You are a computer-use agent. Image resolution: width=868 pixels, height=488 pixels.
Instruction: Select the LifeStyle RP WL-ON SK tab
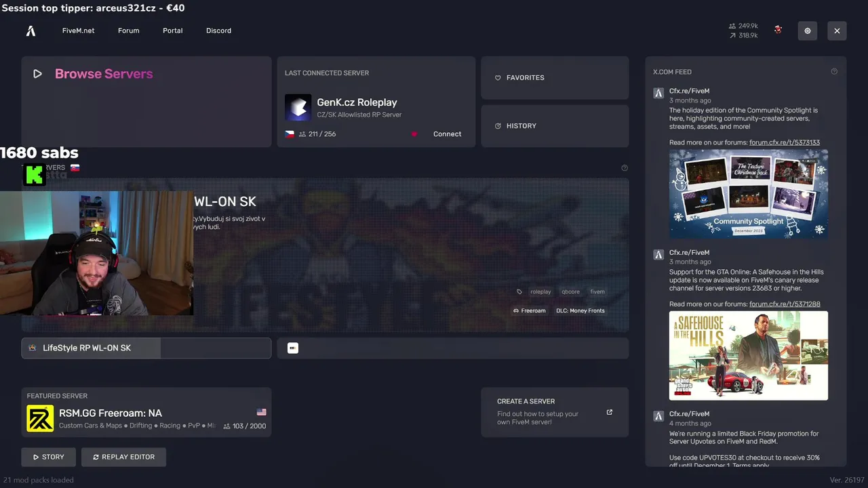coord(146,348)
